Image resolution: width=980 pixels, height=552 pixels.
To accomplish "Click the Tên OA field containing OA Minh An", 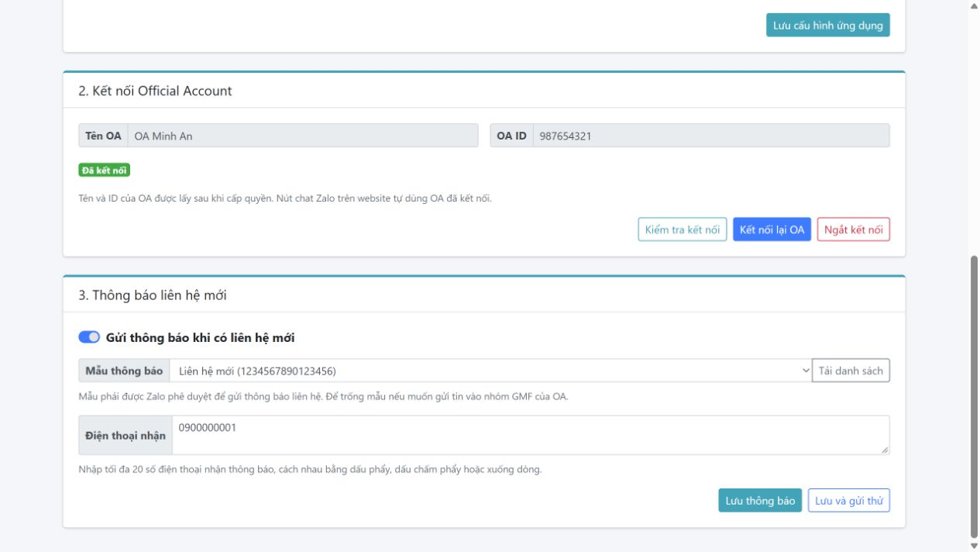I will (303, 136).
